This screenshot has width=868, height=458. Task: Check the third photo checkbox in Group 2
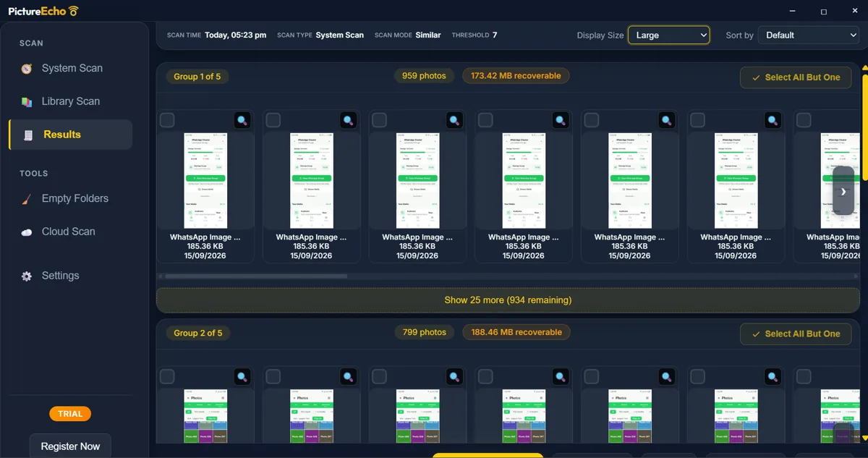tap(379, 376)
